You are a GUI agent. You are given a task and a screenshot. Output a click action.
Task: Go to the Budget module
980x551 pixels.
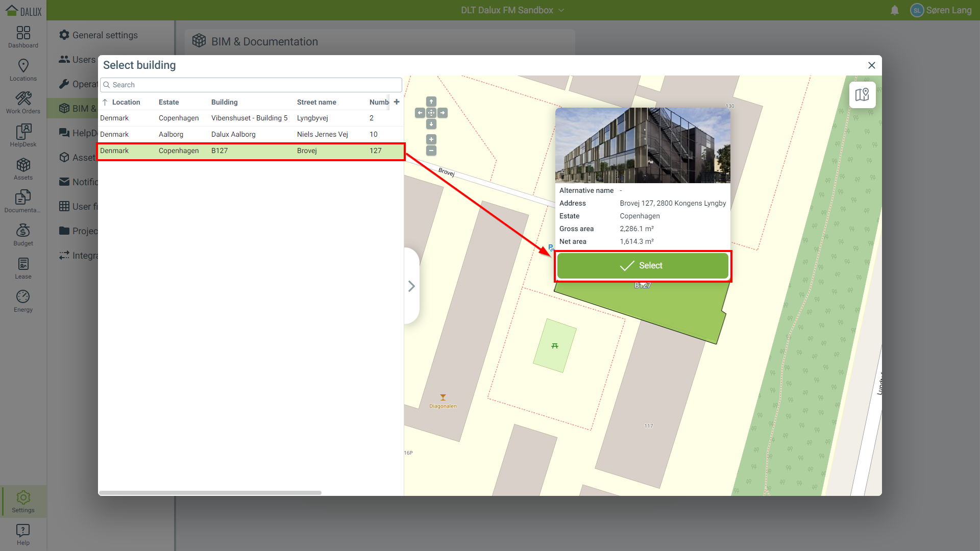(x=23, y=235)
